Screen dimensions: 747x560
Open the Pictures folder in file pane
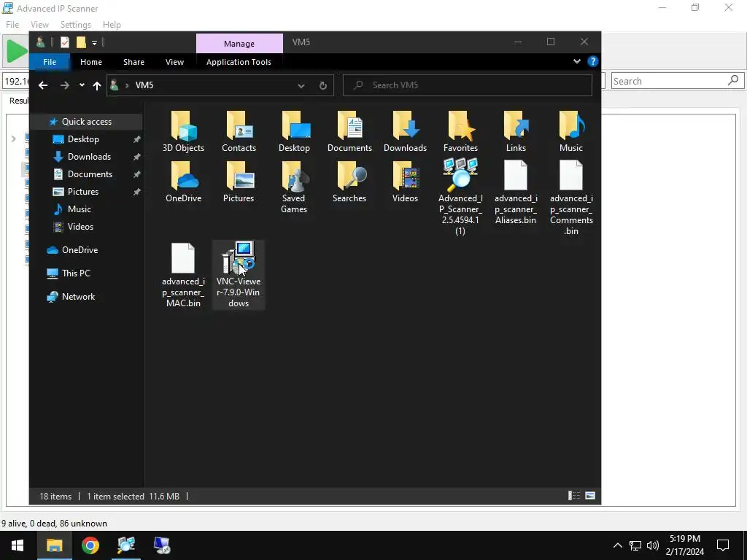239,182
